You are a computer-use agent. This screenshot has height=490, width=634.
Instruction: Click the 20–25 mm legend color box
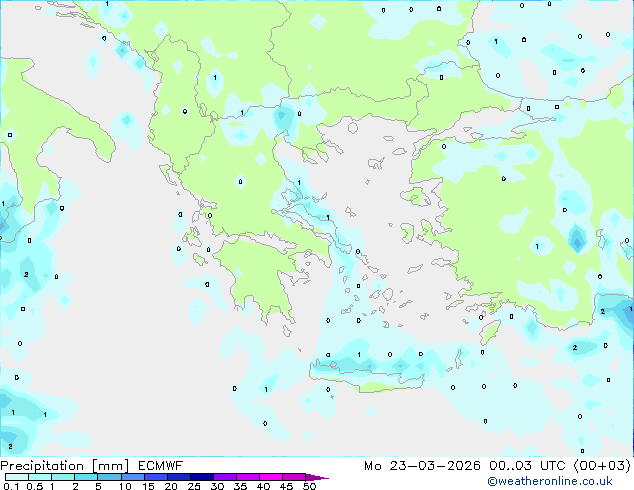point(179,477)
